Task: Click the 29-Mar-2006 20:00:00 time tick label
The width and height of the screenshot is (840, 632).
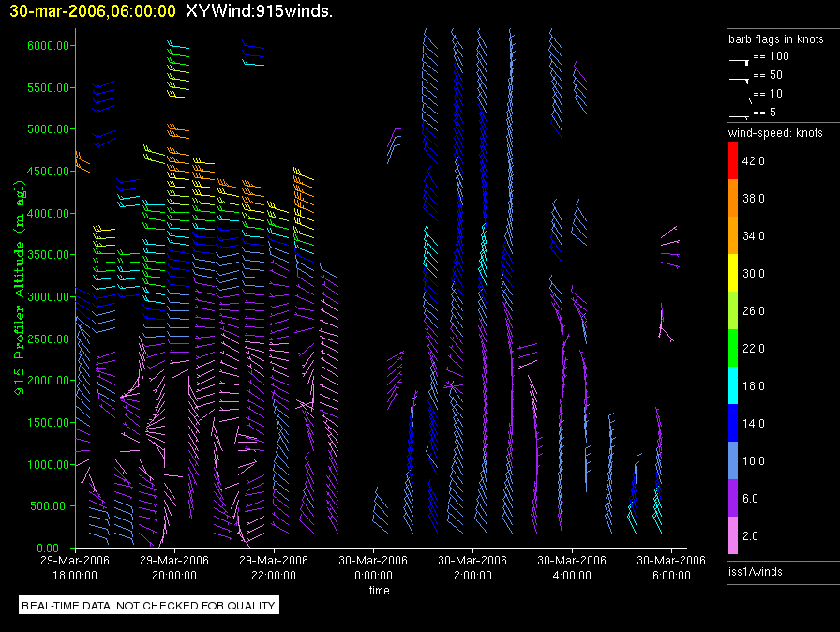Action: 174,568
